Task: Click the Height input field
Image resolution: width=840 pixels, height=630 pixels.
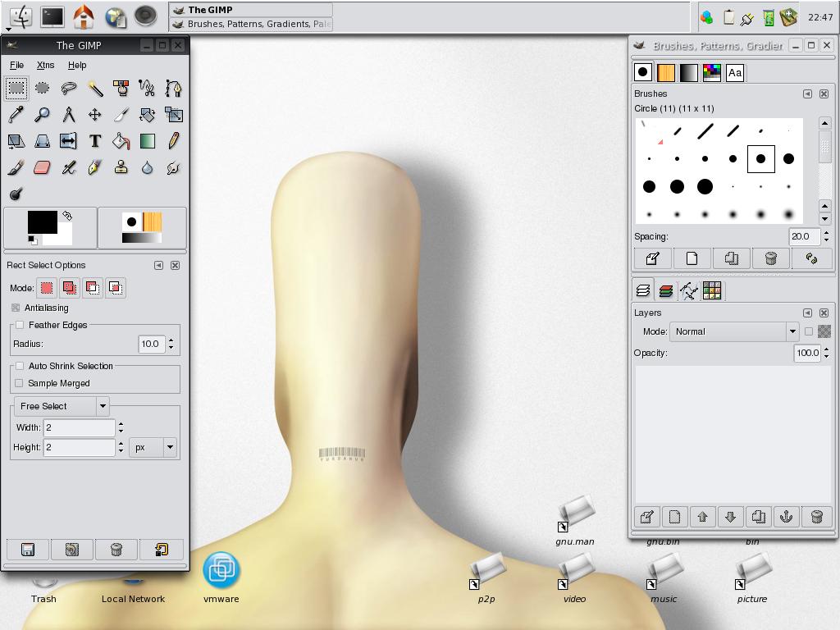Action: (x=80, y=447)
